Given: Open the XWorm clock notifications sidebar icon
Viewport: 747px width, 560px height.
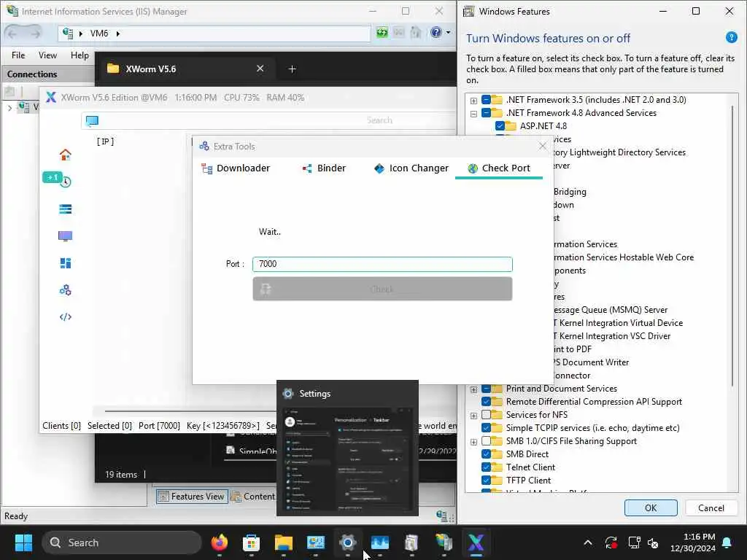Looking at the screenshot, I should point(65,182).
